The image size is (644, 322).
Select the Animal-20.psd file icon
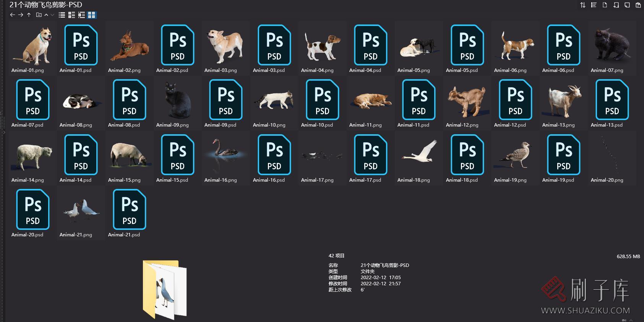click(32, 210)
